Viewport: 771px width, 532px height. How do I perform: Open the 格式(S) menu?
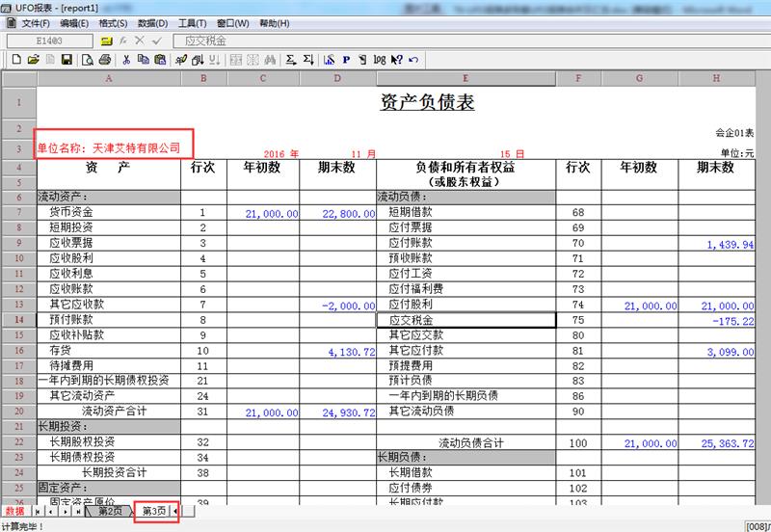point(113,23)
